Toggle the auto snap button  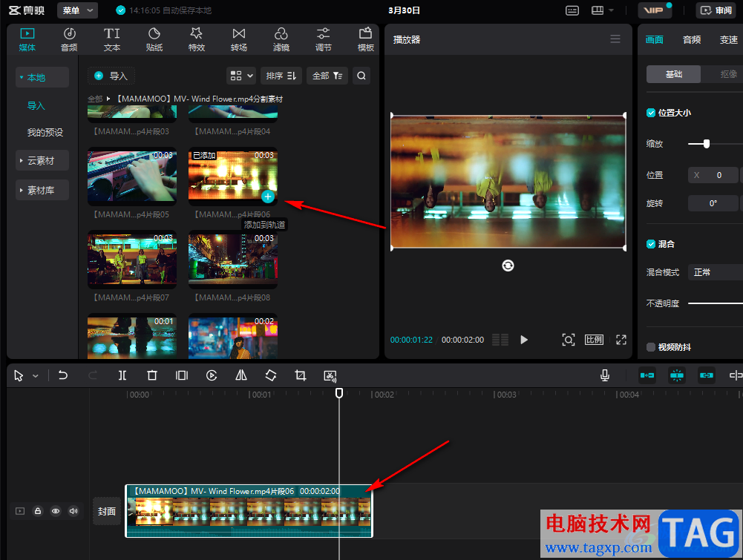(677, 375)
